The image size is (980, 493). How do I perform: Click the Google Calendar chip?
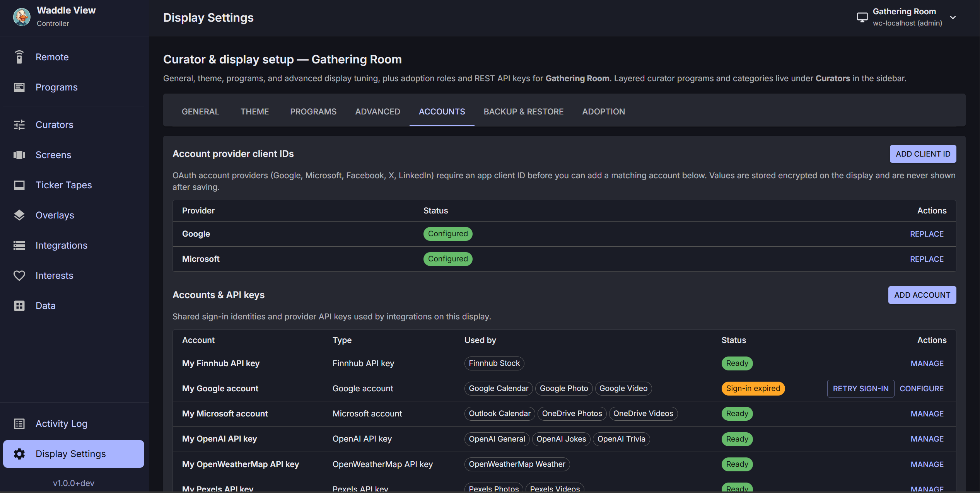[498, 389]
